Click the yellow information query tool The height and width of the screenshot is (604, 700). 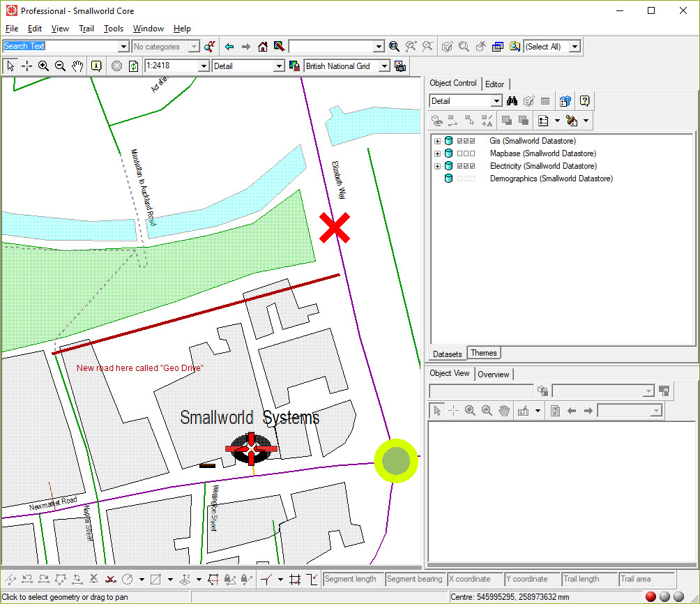pyautogui.click(x=96, y=66)
